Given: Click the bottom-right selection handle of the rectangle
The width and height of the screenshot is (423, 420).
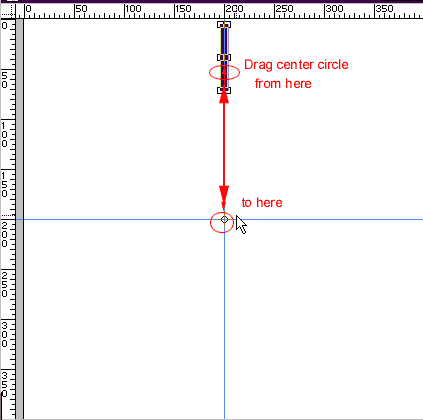Looking at the screenshot, I should (228, 90).
